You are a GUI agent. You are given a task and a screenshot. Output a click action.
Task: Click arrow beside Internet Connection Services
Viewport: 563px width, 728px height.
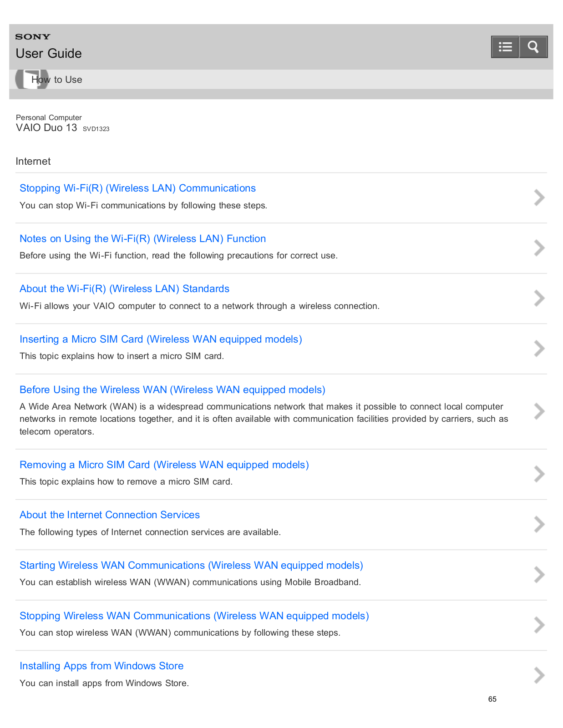click(539, 525)
